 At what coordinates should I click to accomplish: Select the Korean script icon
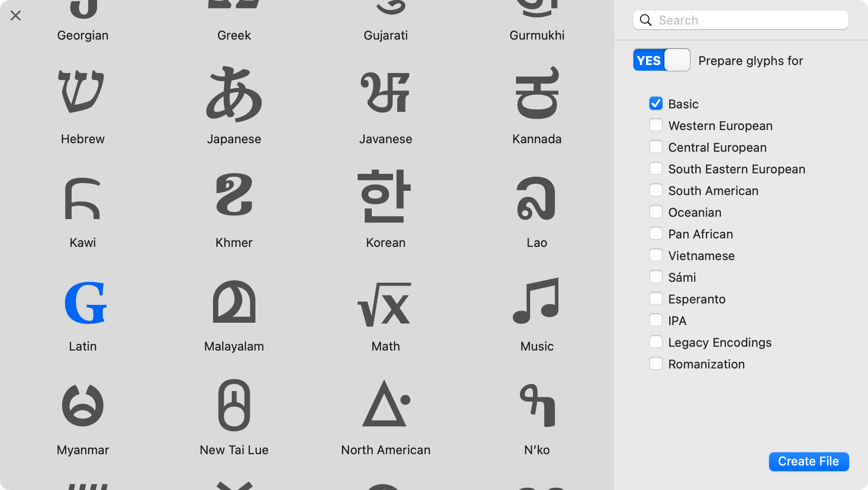tap(385, 196)
